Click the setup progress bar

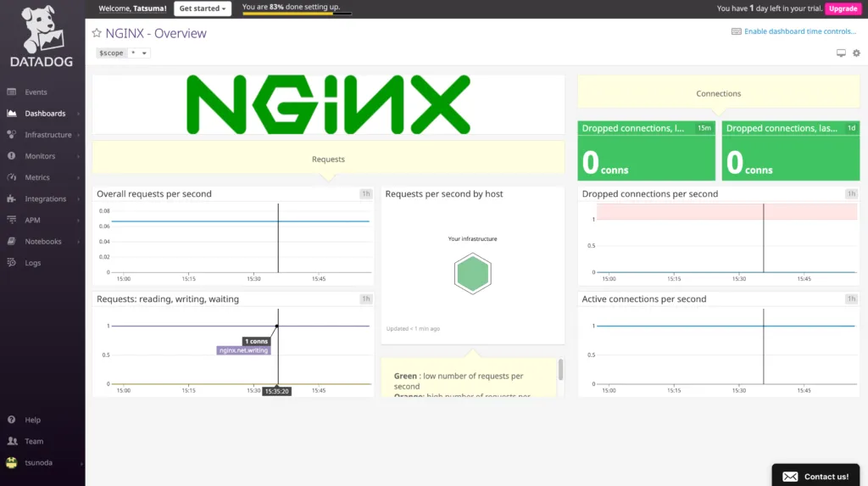pyautogui.click(x=297, y=14)
